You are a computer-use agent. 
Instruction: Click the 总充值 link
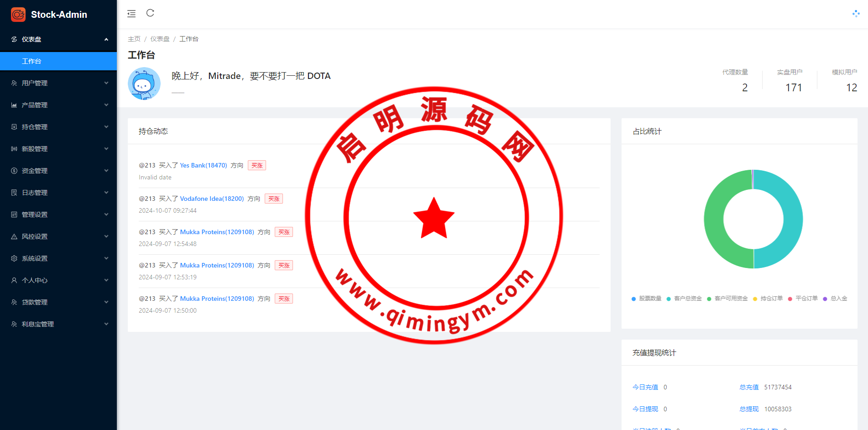[749, 387]
